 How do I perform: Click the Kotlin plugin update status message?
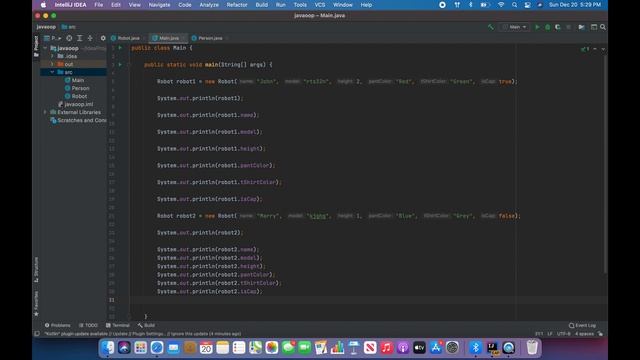[x=142, y=333]
